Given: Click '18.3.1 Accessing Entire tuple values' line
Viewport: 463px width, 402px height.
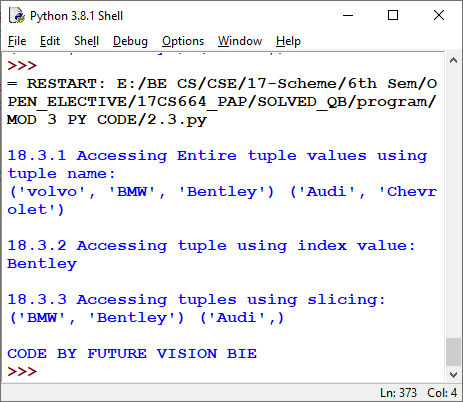Looking at the screenshot, I should 217,156.
